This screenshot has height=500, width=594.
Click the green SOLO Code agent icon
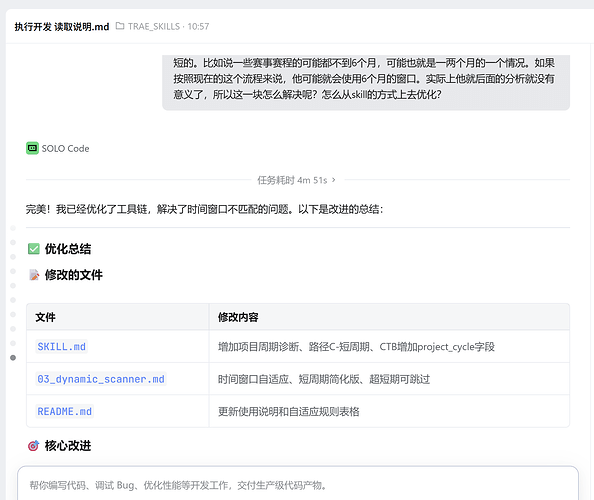tap(32, 148)
